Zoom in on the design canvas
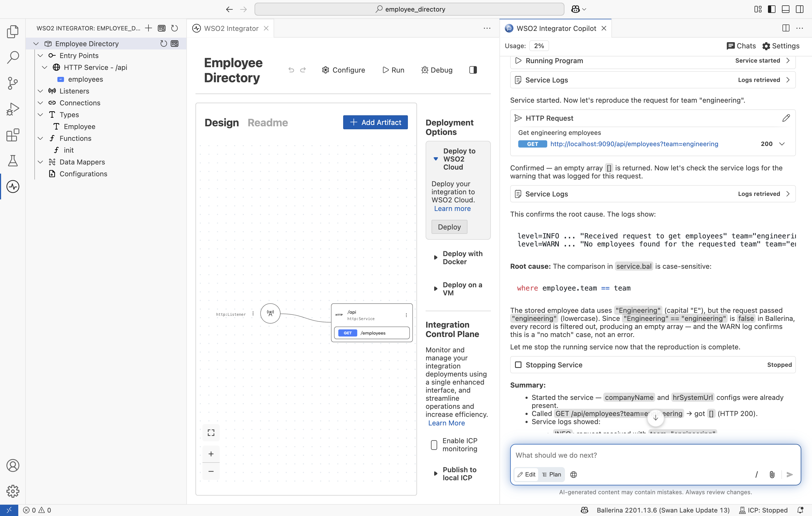 coord(211,454)
